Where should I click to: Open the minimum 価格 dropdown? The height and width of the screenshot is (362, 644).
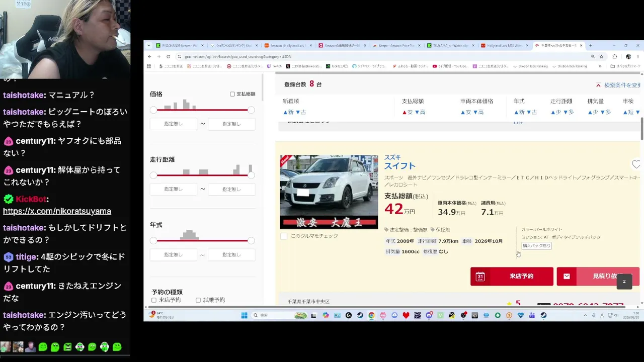pos(174,124)
